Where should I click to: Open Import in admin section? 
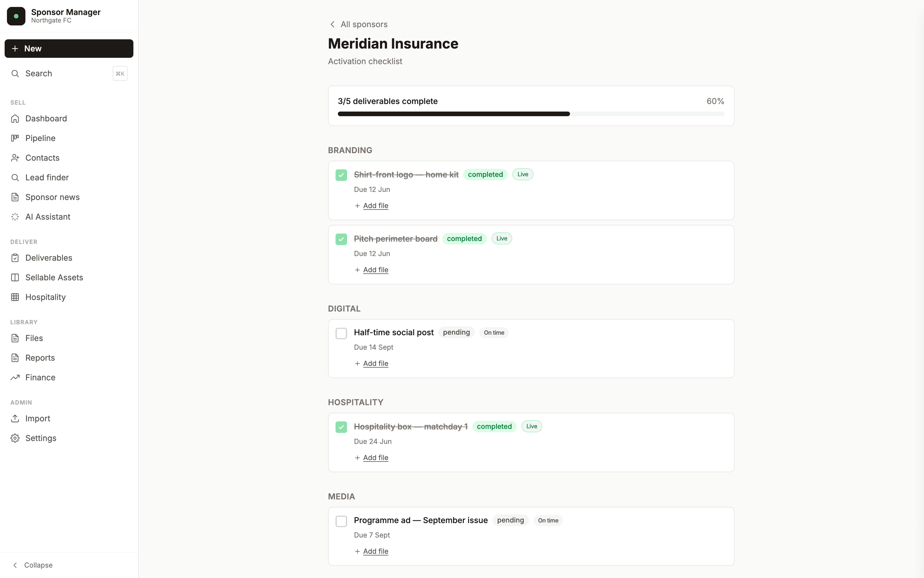click(x=69, y=418)
